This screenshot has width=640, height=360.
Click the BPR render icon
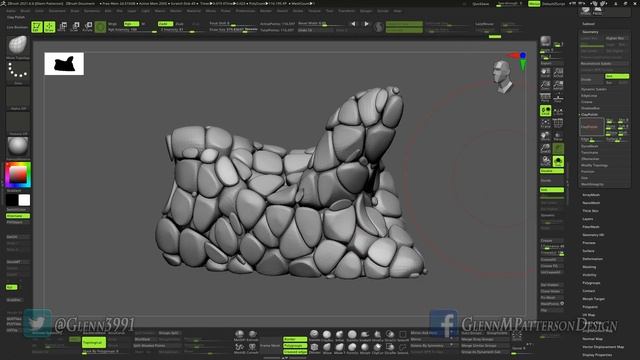[x=546, y=41]
